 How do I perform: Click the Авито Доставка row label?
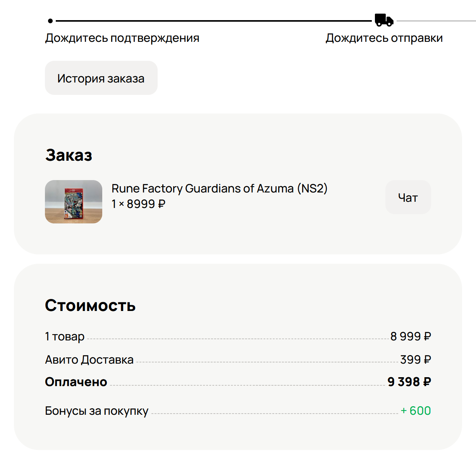pos(89,360)
